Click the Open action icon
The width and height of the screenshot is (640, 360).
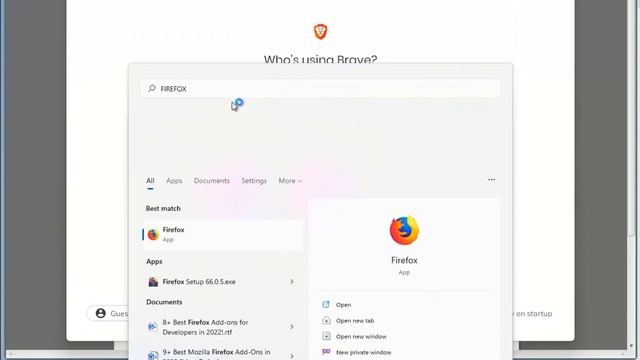tap(326, 304)
